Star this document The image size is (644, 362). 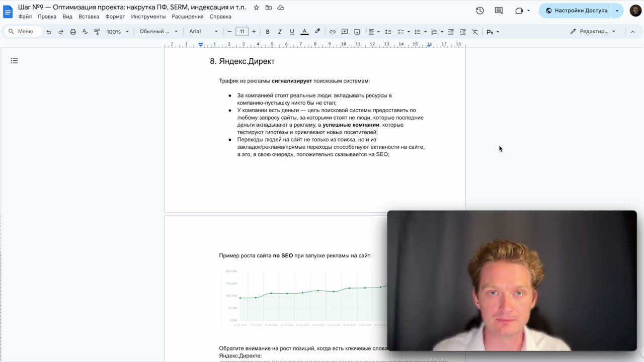click(x=257, y=8)
